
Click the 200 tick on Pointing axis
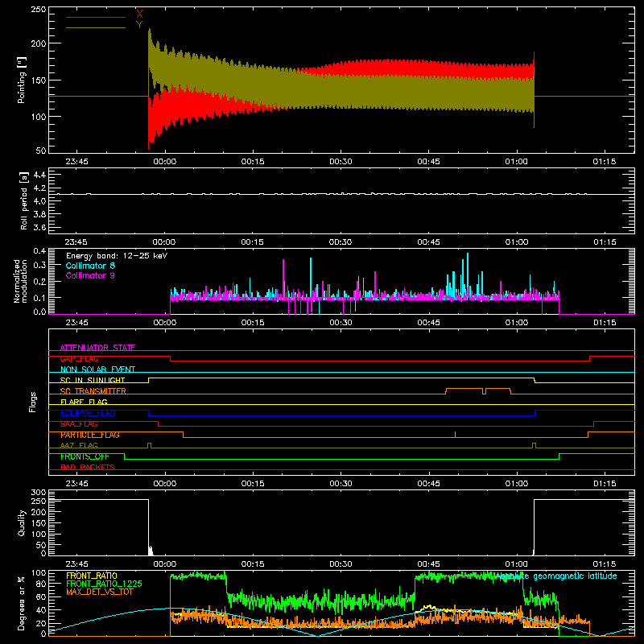(x=39, y=43)
